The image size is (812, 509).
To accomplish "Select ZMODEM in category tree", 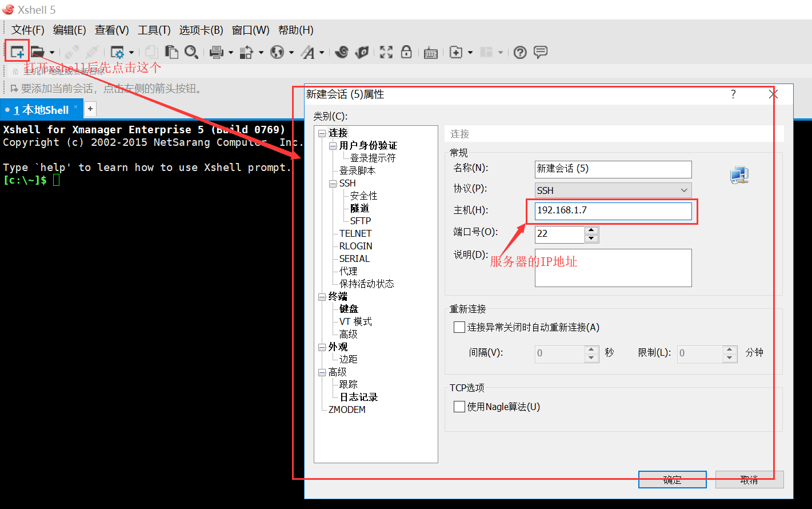I will [x=347, y=409].
